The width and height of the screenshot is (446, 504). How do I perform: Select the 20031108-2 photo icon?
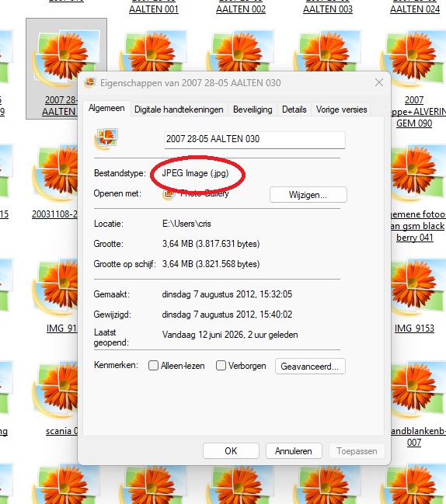tap(56, 174)
